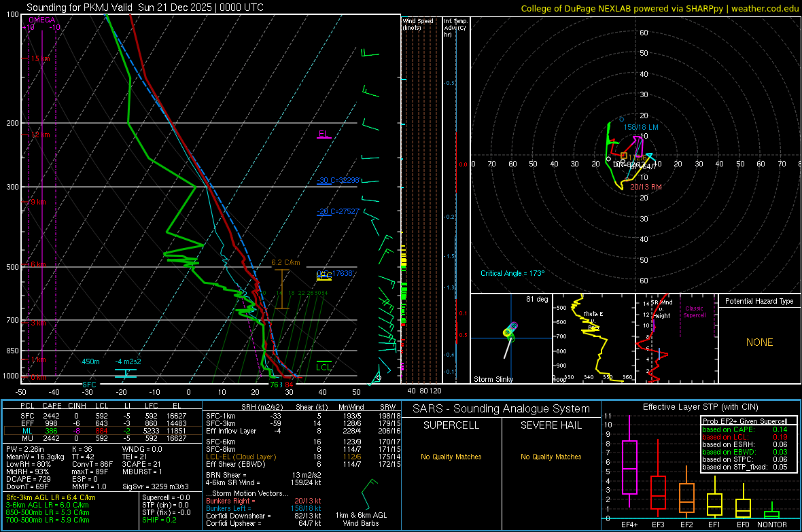The height and width of the screenshot is (532, 802).
Task: Click the 'Critical Angle = 173°' text
Action: pyautogui.click(x=512, y=273)
